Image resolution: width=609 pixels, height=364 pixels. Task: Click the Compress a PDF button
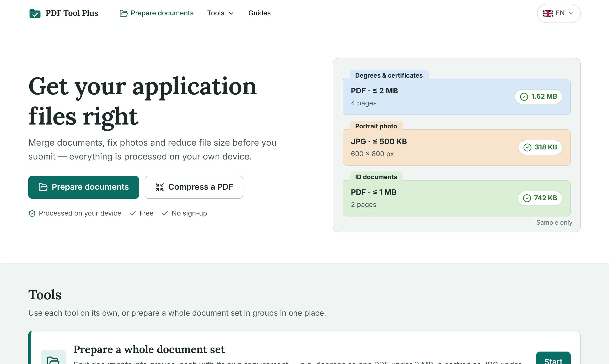coord(194,187)
